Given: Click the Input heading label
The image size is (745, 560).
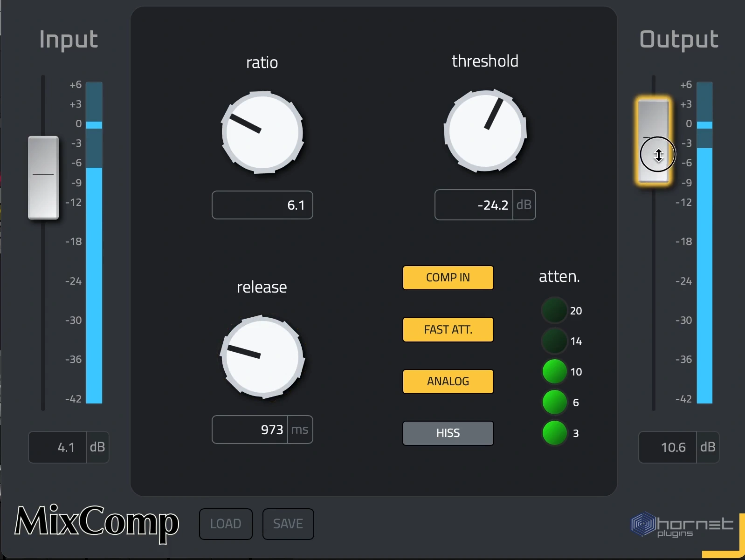Looking at the screenshot, I should tap(69, 39).
